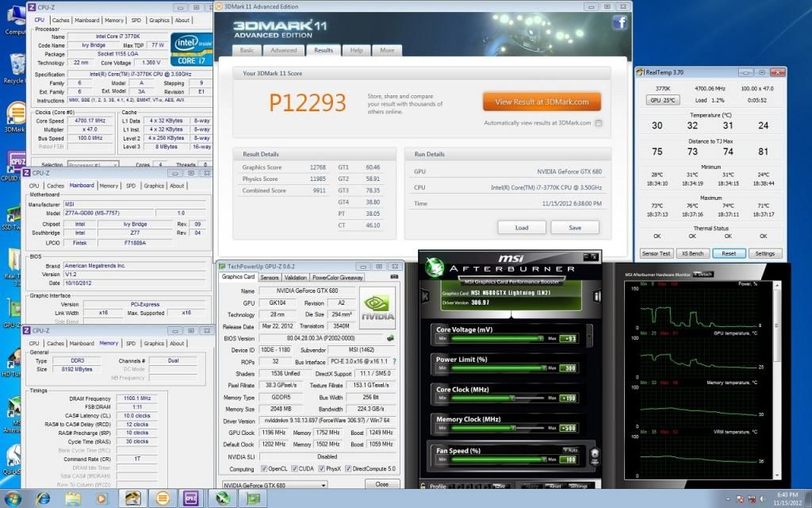
Task: Click the fan user define icon in Afterburner
Action: [595, 456]
